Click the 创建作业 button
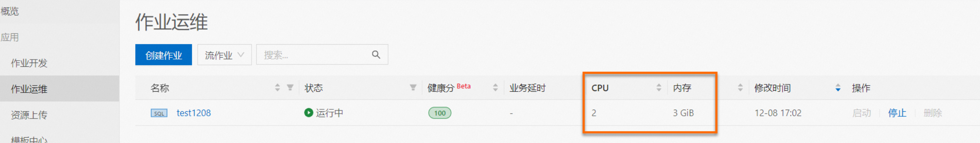Image resolution: width=980 pixels, height=143 pixels. pyautogui.click(x=164, y=55)
